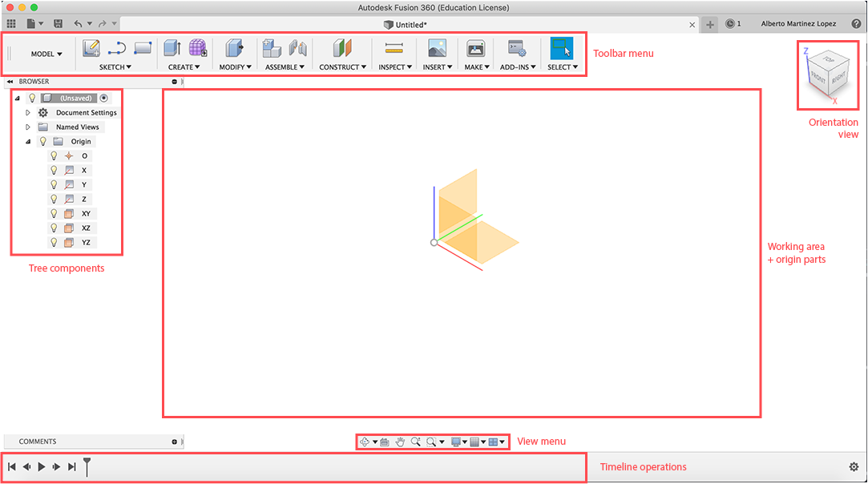Select the Joint tool icon
The width and height of the screenshot is (868, 484).
298,48
